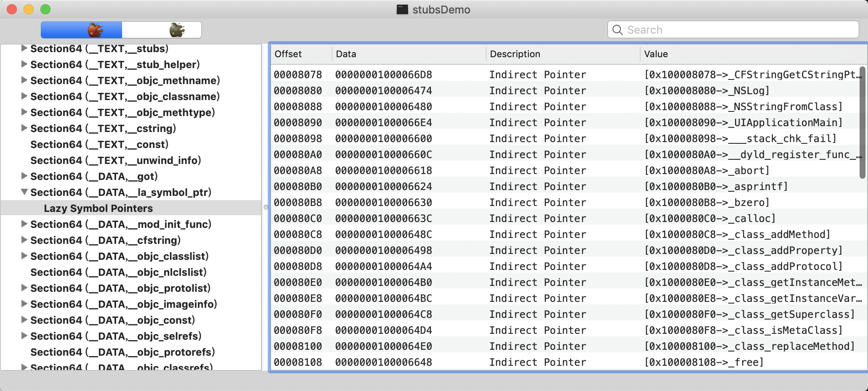Click the stubsDemo title bar icon
This screenshot has width=868, height=391.
(x=402, y=9)
